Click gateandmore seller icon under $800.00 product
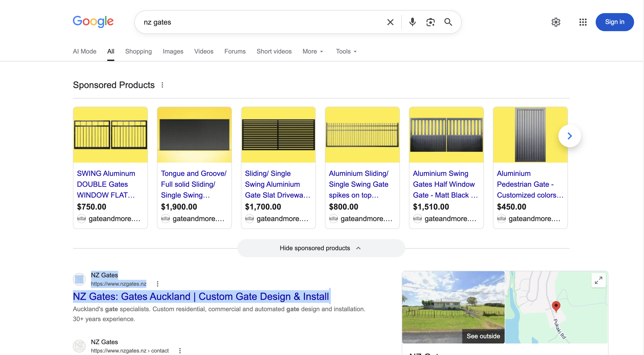644x355 pixels. coord(334,219)
